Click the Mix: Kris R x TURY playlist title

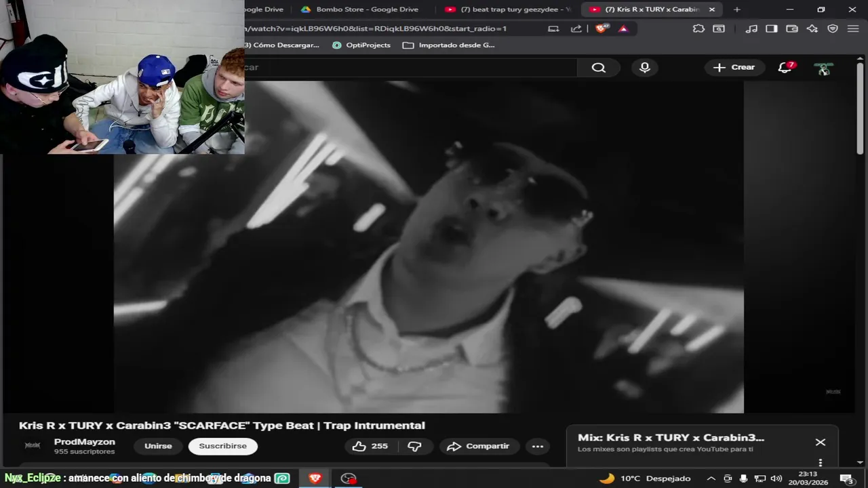coord(671,438)
